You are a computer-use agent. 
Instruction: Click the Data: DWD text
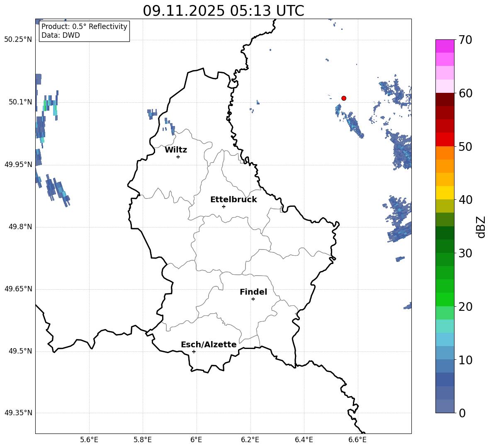coord(61,35)
